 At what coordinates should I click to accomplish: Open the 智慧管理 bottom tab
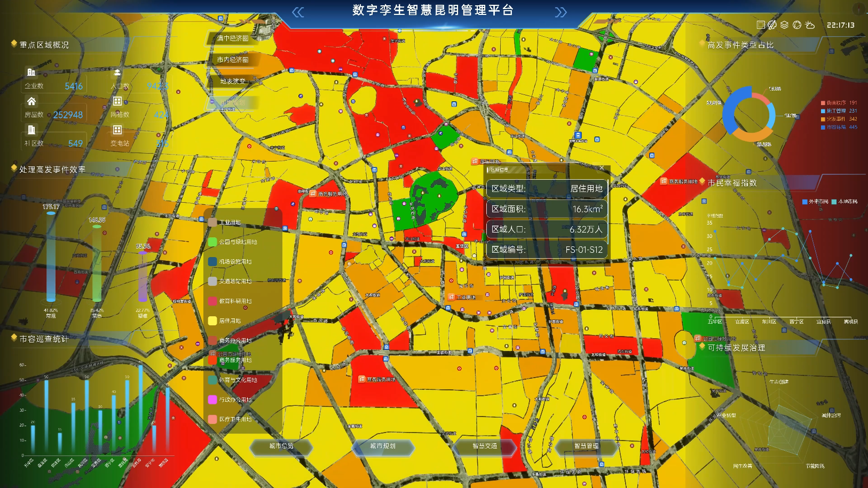click(x=586, y=446)
